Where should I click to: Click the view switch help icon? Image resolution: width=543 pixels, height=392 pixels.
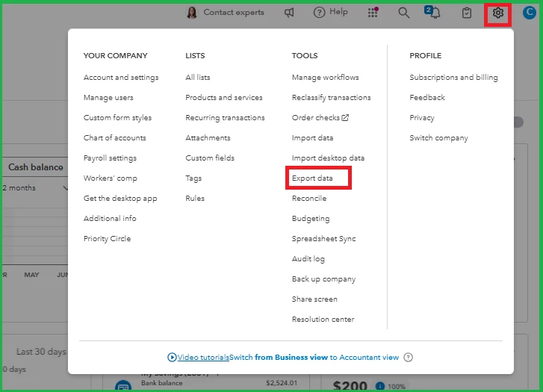tap(409, 358)
